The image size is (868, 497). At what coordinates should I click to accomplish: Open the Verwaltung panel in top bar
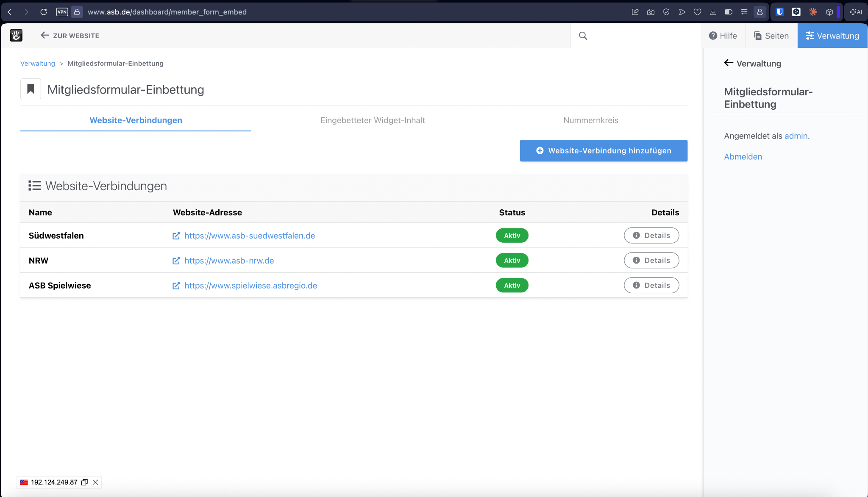point(832,36)
